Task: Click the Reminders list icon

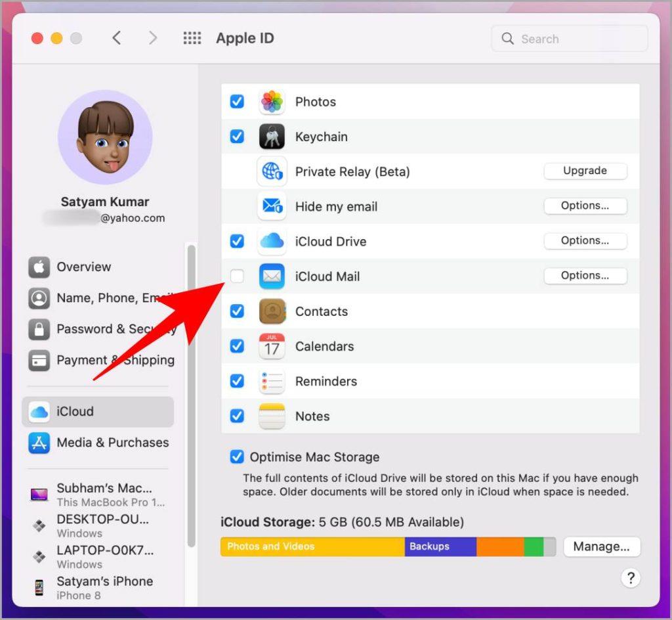Action: 272,381
